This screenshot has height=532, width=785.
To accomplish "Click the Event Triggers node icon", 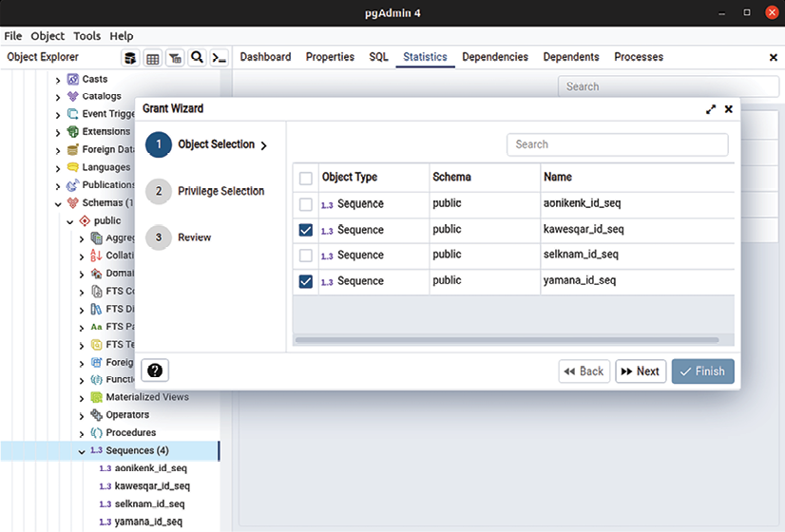I will click(73, 114).
